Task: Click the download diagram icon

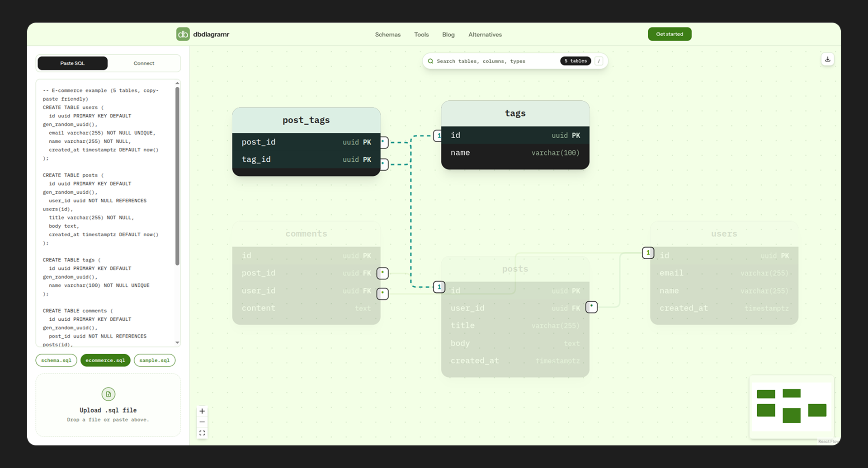Action: tap(827, 59)
